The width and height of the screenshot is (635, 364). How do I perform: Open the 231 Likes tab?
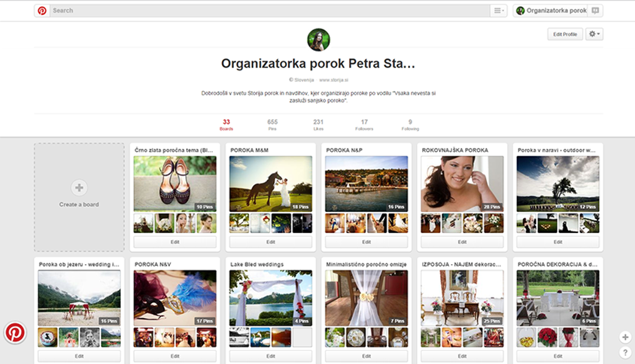coord(318,125)
